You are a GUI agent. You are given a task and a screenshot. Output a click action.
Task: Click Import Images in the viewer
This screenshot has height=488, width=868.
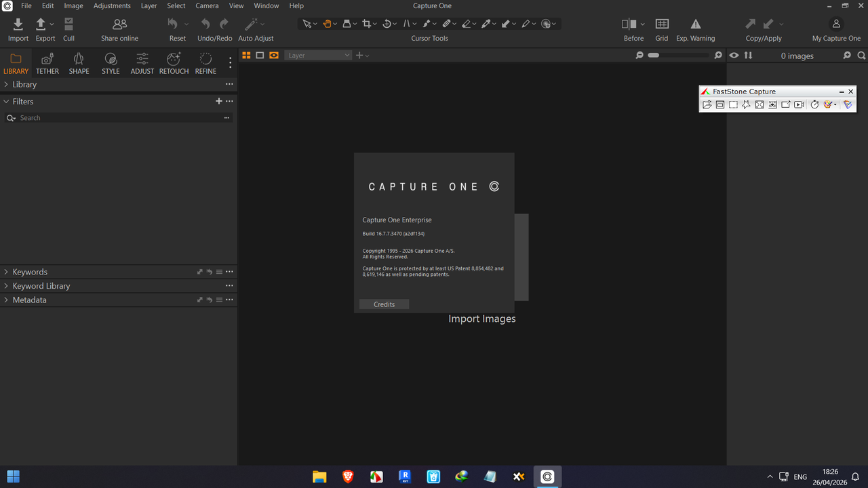coord(482,319)
